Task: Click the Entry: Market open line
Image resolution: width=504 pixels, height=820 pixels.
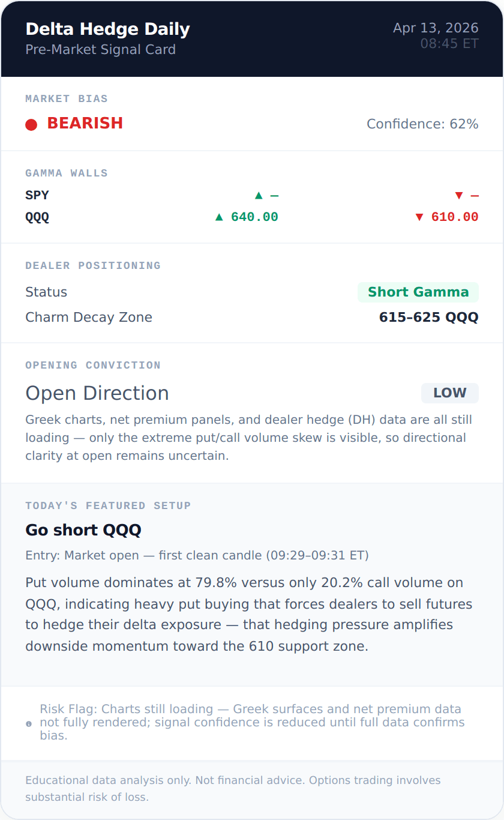Action: pyautogui.click(x=197, y=555)
